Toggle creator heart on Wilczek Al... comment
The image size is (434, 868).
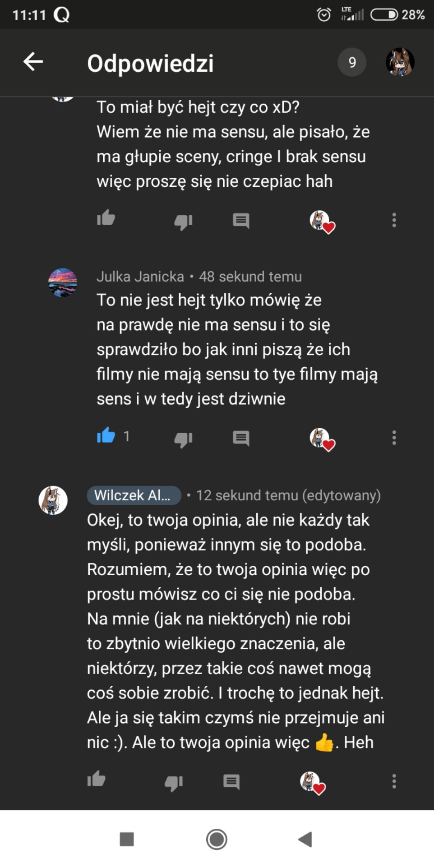312,783
